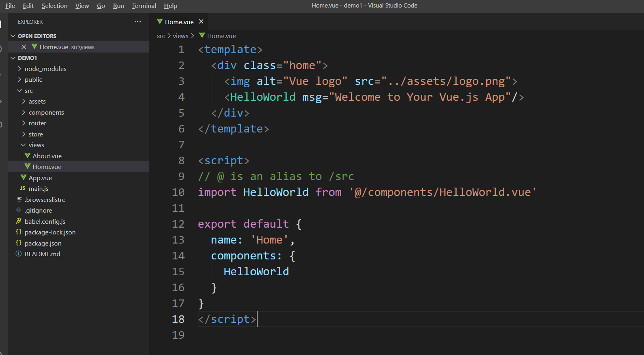The width and height of the screenshot is (644, 355).
Task: Click 'export default' on line 12
Action: click(x=243, y=224)
